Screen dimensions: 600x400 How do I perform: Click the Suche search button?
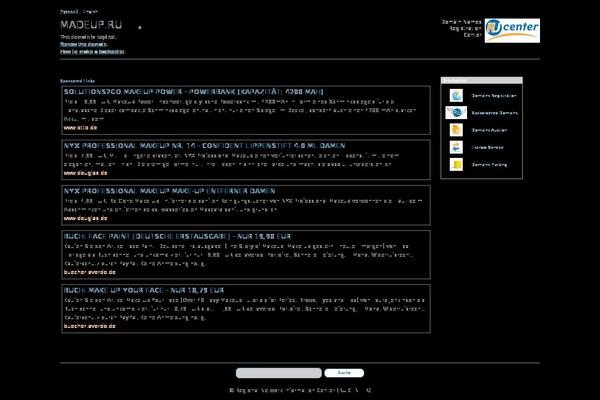coord(344,373)
